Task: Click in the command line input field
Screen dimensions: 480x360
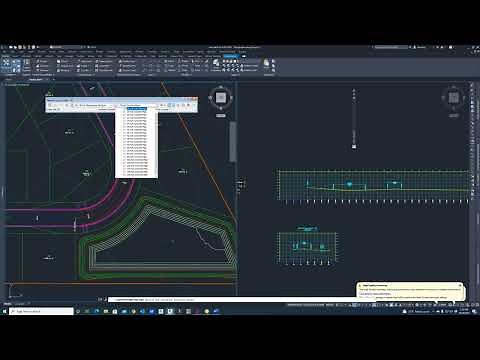Action: coord(233,300)
